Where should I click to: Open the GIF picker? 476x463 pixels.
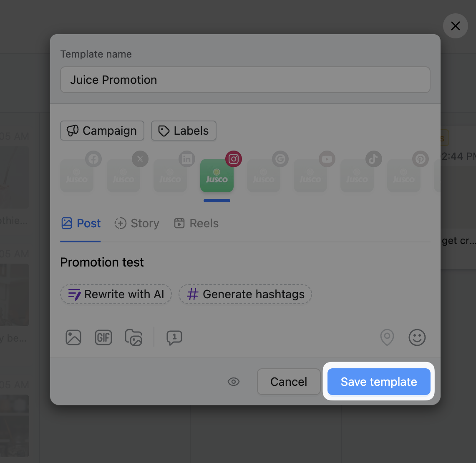pos(103,337)
